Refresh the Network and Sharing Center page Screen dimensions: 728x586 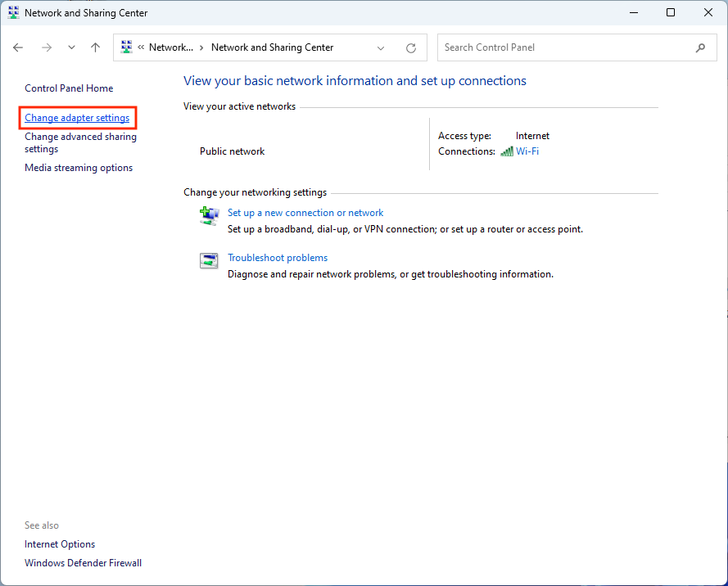411,47
